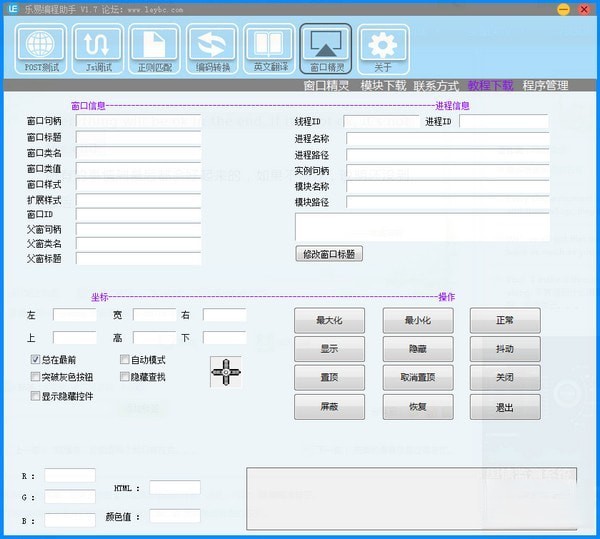
Task: Focus the 实例句柄 input field
Action: click(x=448, y=171)
